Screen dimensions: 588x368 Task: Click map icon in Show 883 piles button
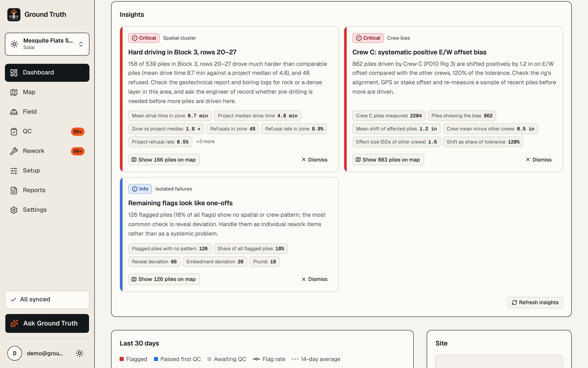[358, 159]
